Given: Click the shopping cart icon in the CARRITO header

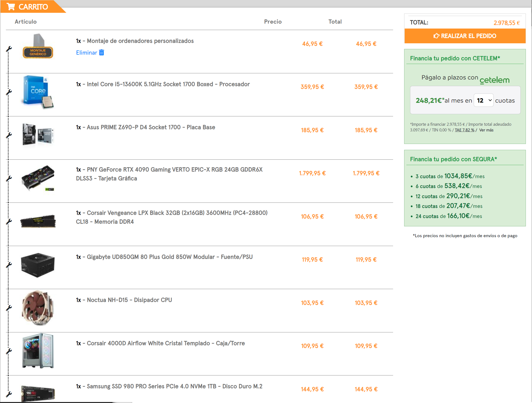Looking at the screenshot, I should pos(11,7).
